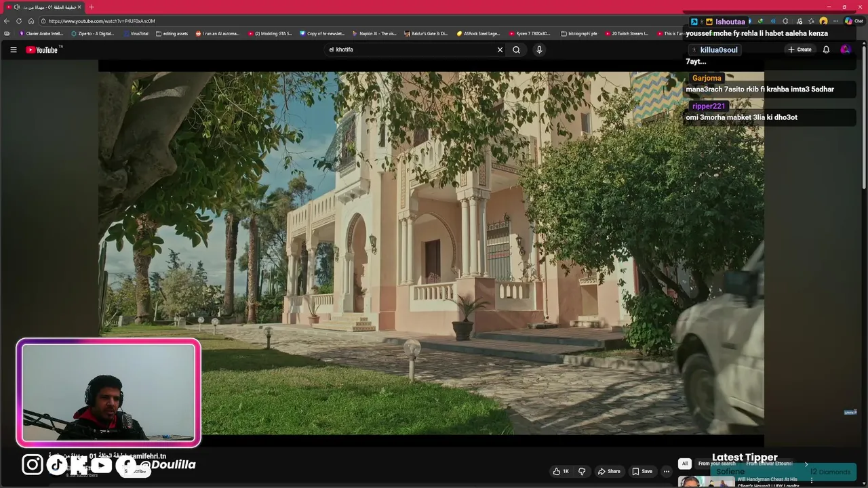Reload the page with refresh icon

[x=19, y=21]
